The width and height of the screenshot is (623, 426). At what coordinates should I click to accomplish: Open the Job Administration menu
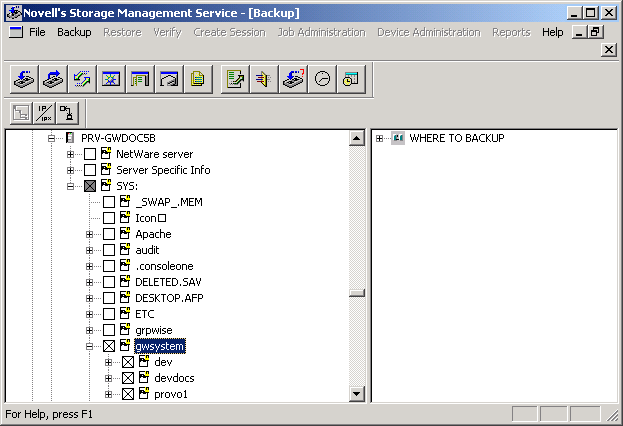pos(321,32)
